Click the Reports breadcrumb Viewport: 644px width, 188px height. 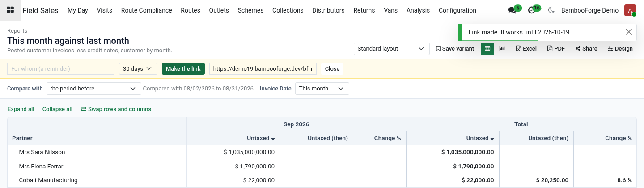(17, 31)
